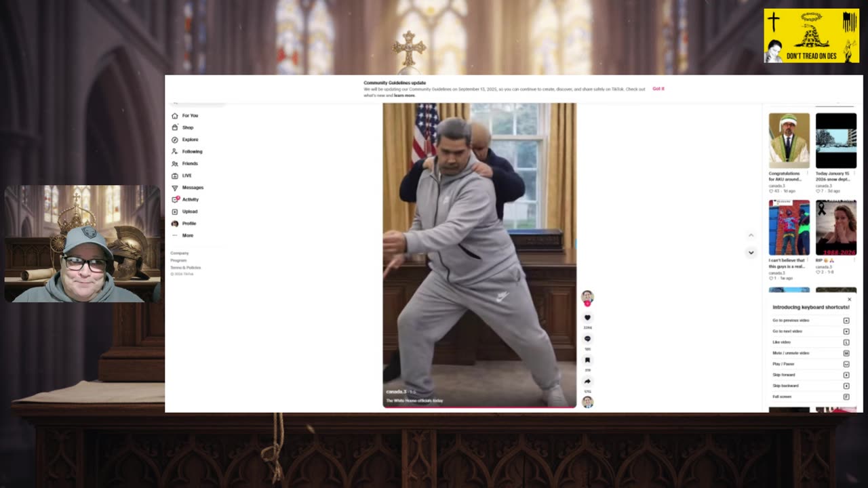Click the Explore compass icon

174,140
